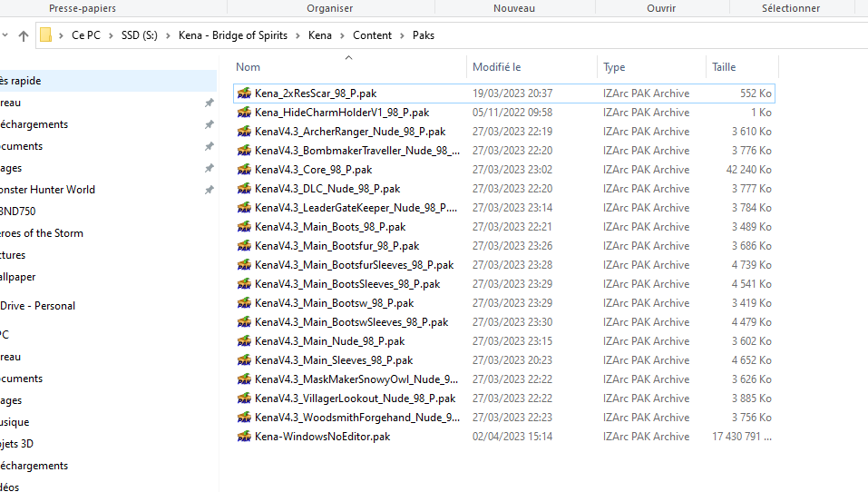Click PAK icon of KenaV4.3_LeaderGateKeeper_Nude file

(244, 208)
